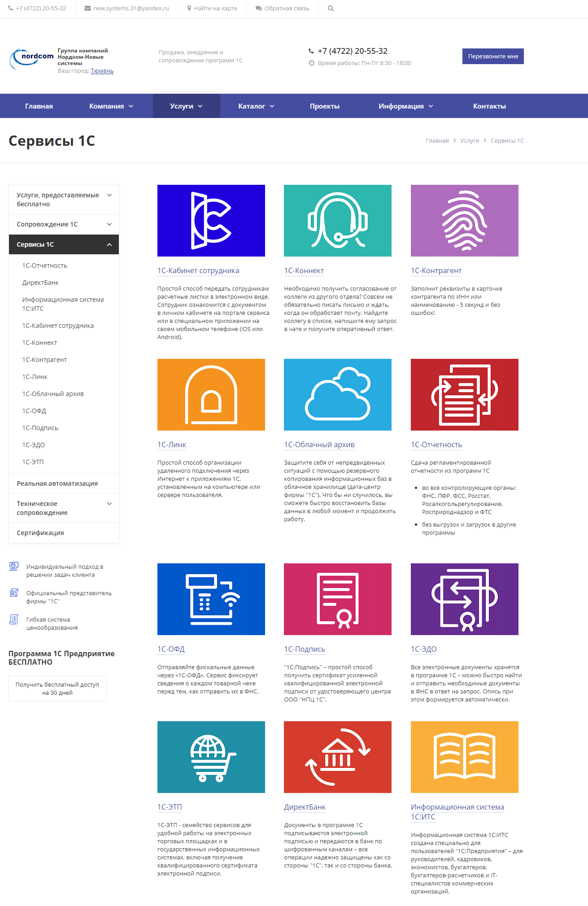
Task: Select 1С-ЭТП in the sidebar
Action: pyautogui.click(x=33, y=462)
